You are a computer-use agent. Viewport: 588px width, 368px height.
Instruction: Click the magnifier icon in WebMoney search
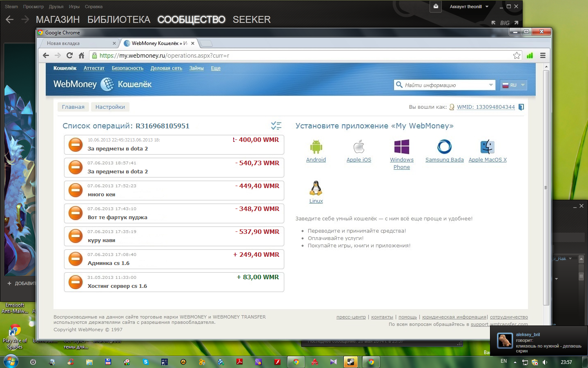pyautogui.click(x=399, y=85)
